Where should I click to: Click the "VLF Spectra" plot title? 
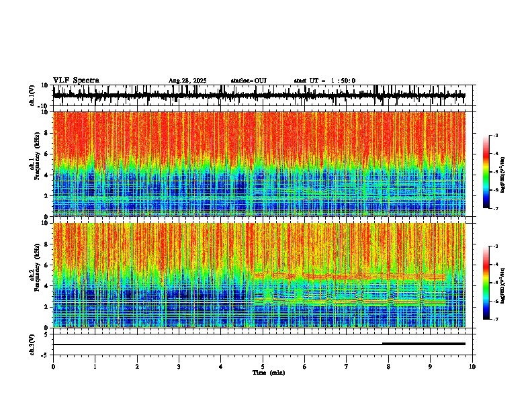(76, 81)
